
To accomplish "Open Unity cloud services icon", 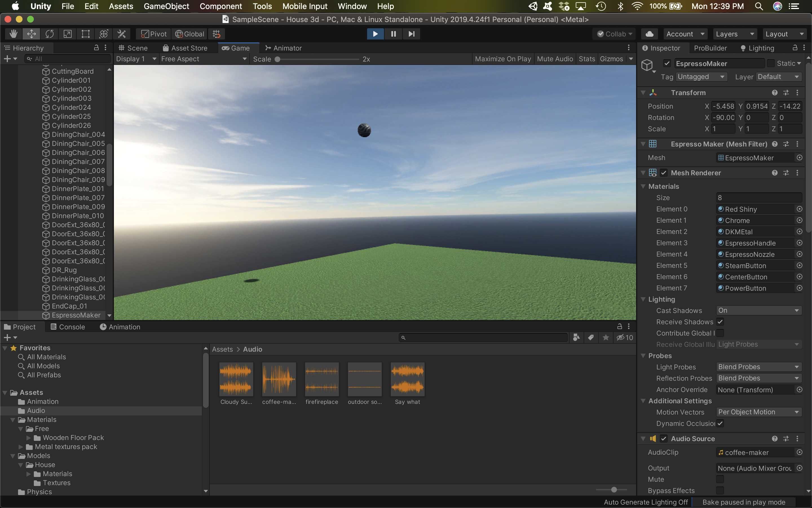I will tap(650, 34).
